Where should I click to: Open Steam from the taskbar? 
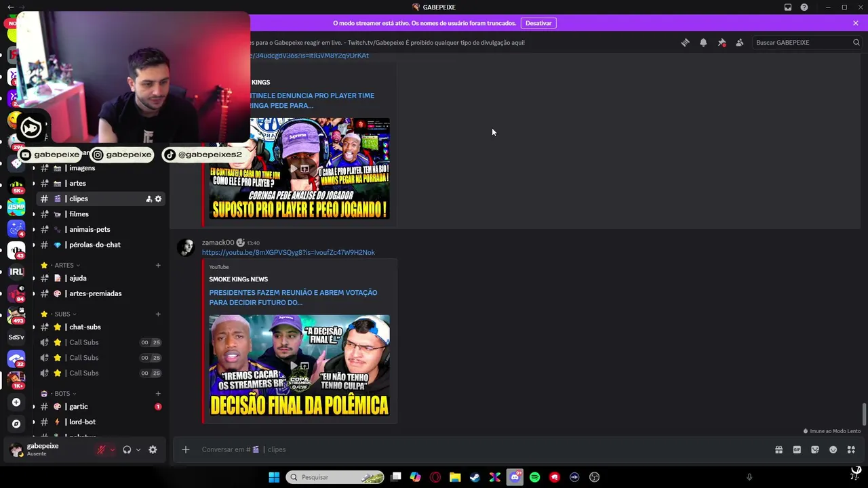pos(475,477)
